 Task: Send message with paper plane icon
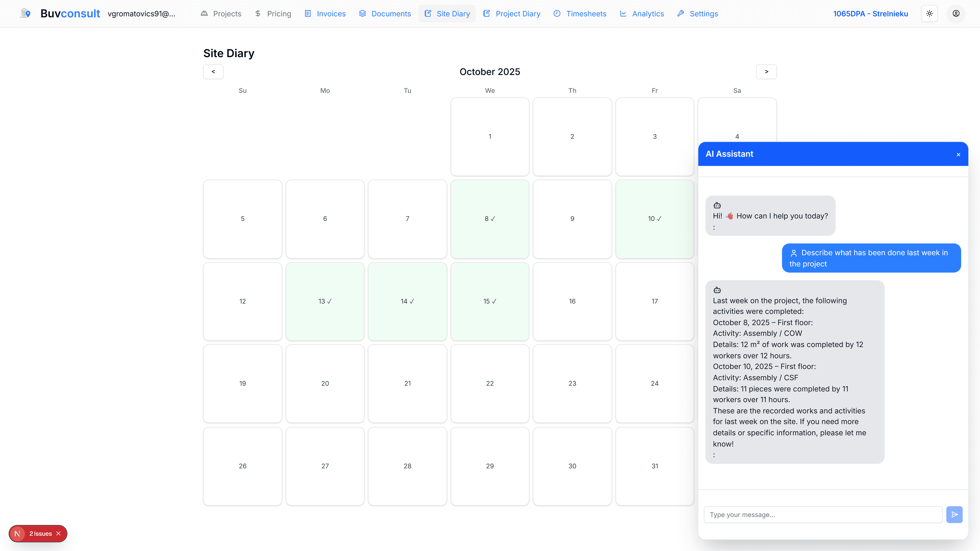pyautogui.click(x=954, y=515)
